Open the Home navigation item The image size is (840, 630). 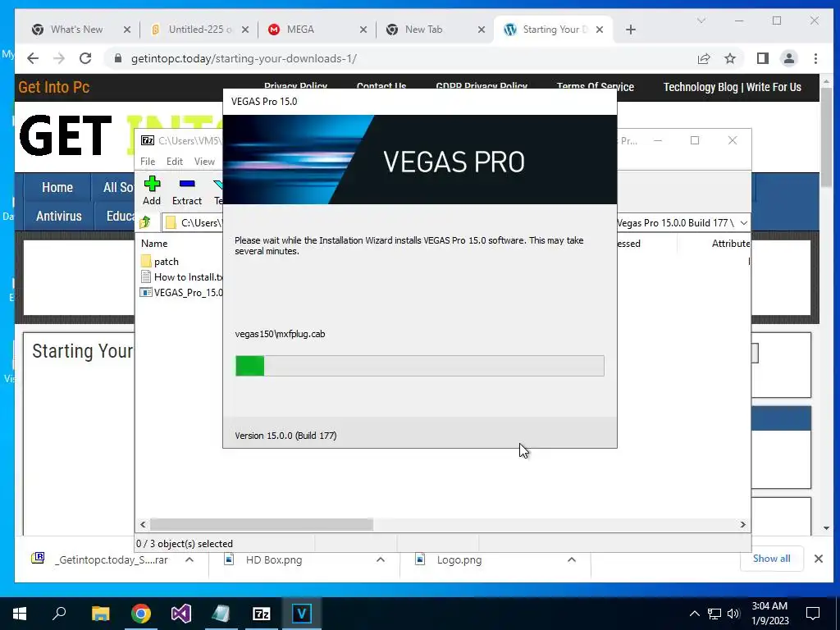(57, 188)
